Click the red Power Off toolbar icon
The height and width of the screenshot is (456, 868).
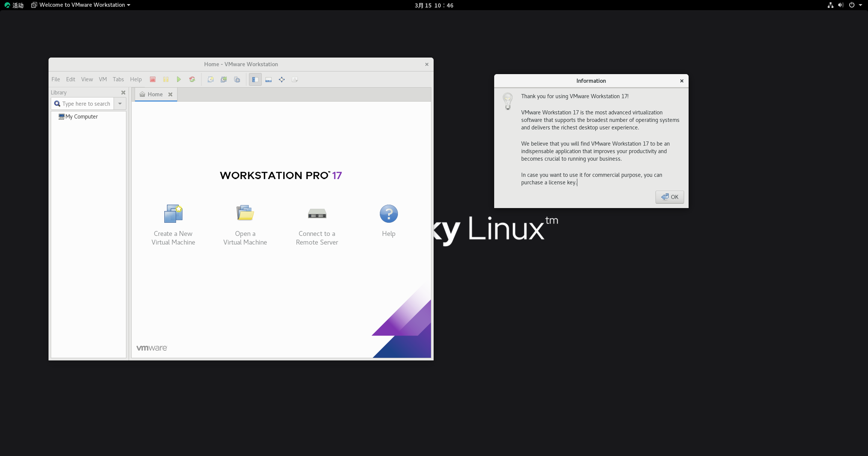click(153, 79)
